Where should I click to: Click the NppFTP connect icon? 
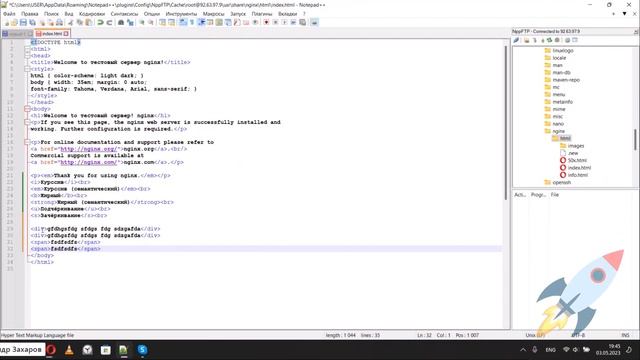pyautogui.click(x=516, y=40)
